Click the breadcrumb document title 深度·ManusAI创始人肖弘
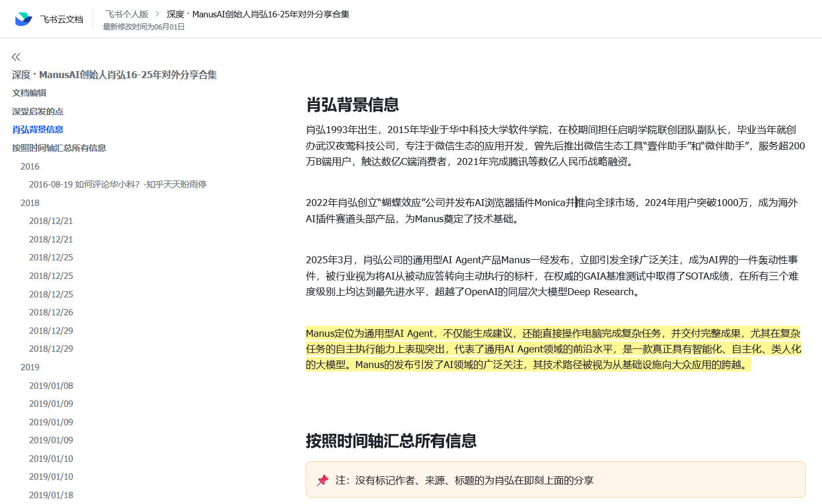 click(x=258, y=14)
